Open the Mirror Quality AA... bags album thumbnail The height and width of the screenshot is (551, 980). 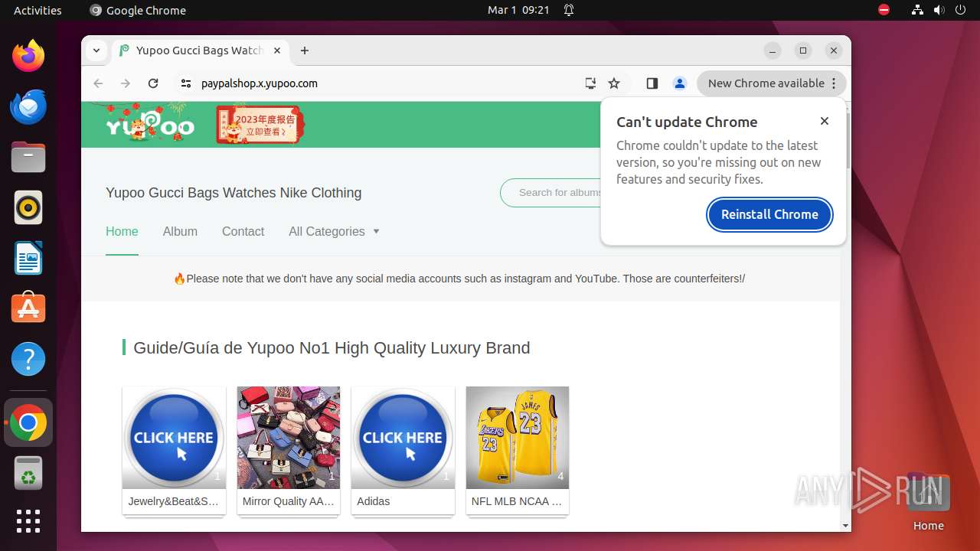289,438
